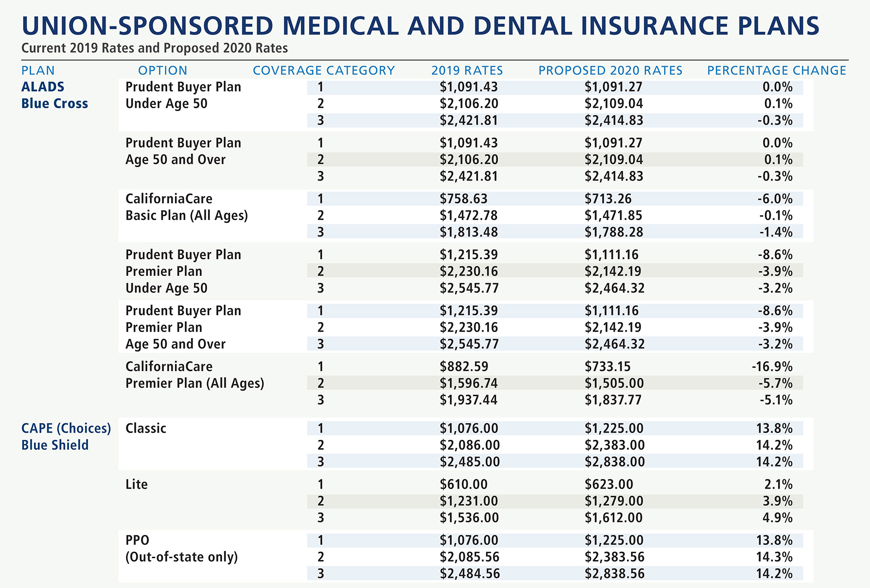870x588 pixels.
Task: Select the $733.15 proposed rate cell
Action: click(607, 366)
